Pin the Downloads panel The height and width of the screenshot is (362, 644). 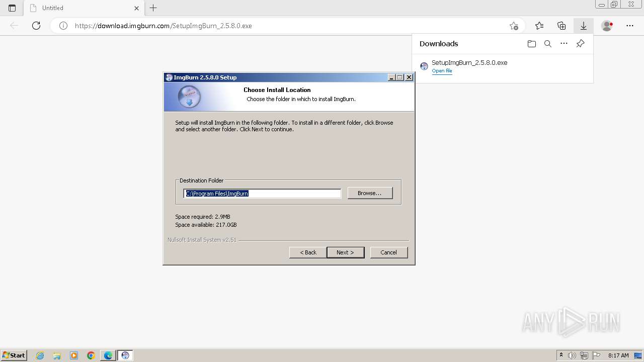pos(580,44)
